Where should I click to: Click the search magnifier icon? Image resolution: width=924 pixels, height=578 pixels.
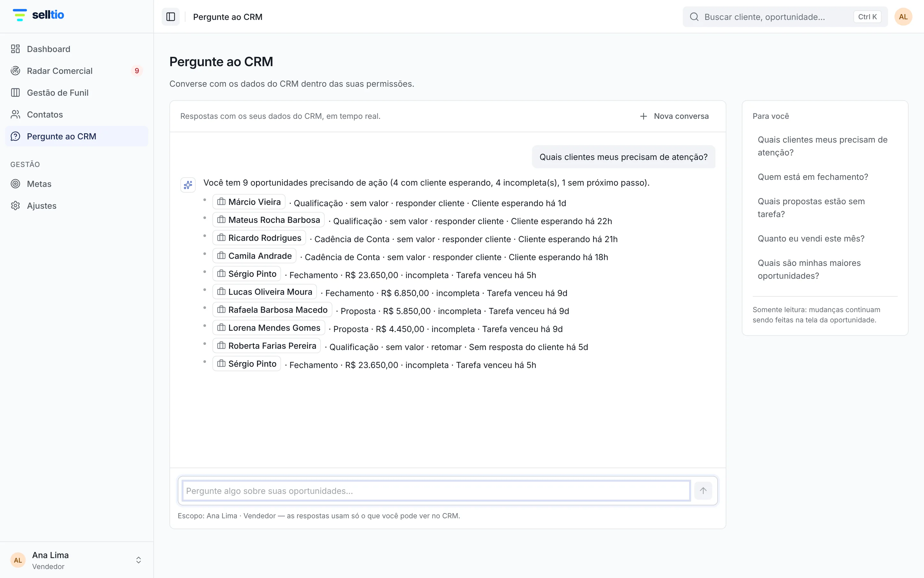pos(694,17)
